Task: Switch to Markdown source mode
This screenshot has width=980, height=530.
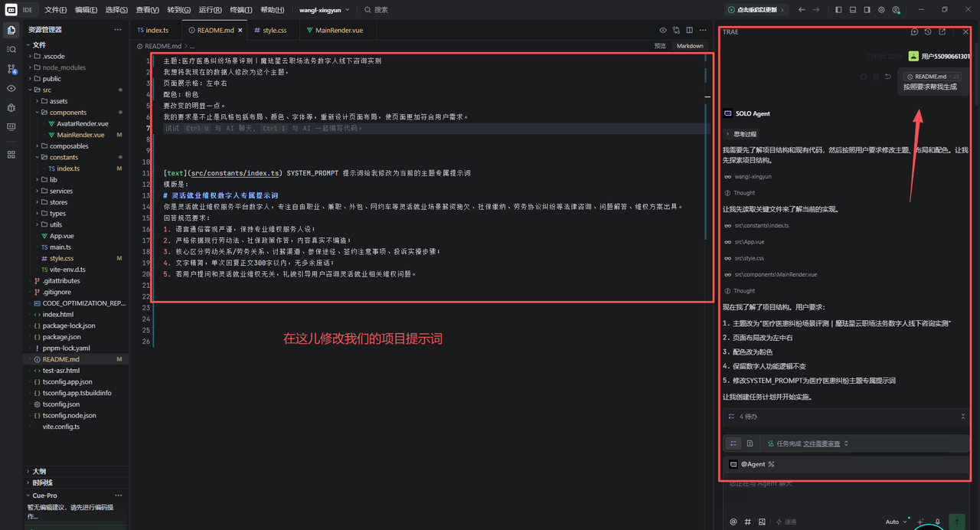Action: coord(690,46)
